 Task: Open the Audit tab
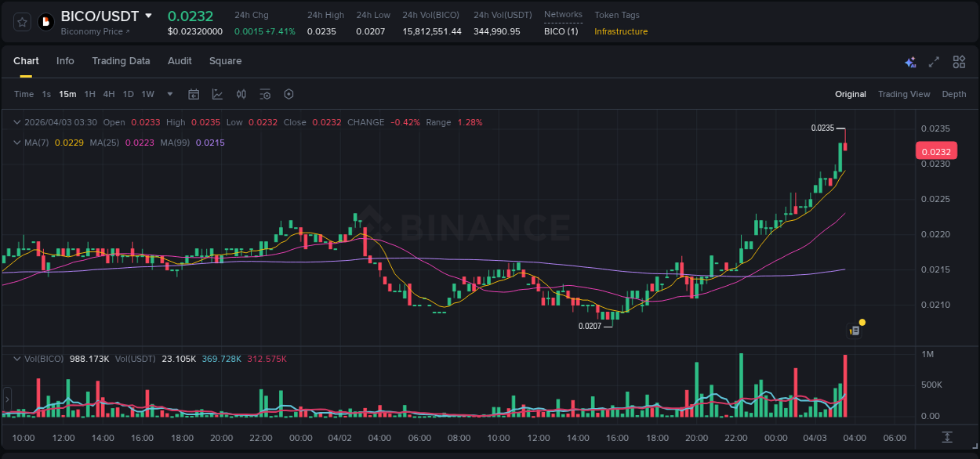180,61
